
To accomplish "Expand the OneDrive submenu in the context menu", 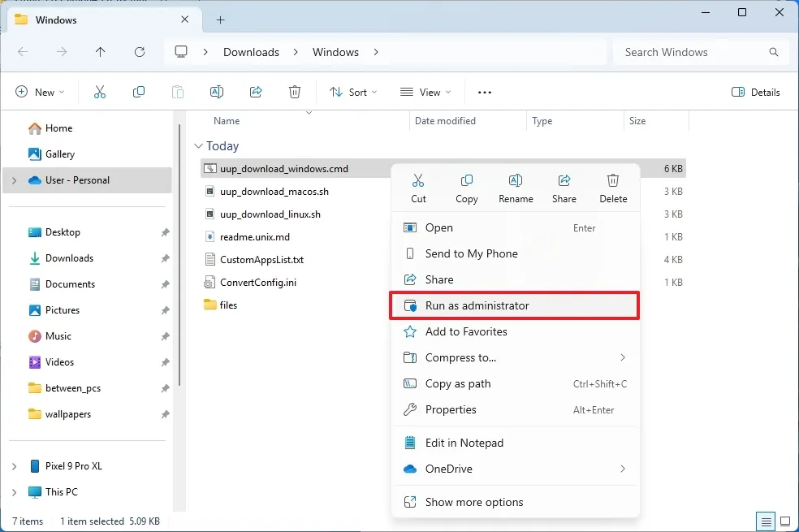I will pyautogui.click(x=623, y=469).
